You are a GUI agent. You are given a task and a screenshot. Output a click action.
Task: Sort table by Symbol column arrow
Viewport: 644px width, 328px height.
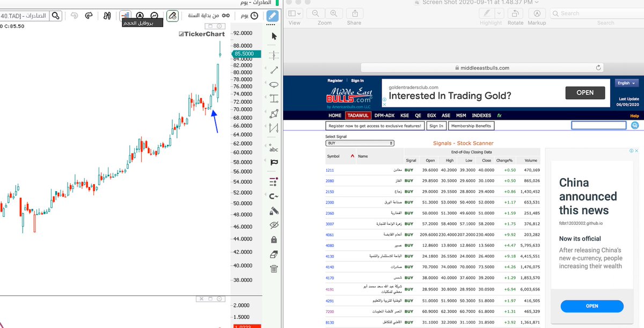pos(352,156)
